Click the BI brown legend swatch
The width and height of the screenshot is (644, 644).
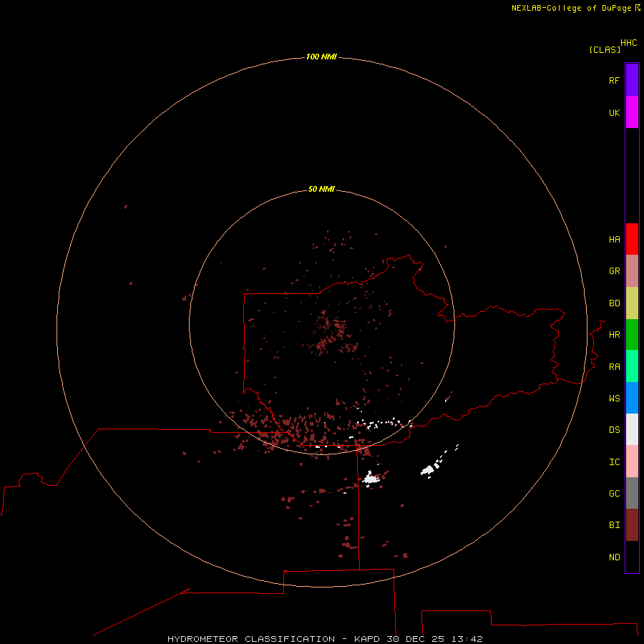coord(632,525)
